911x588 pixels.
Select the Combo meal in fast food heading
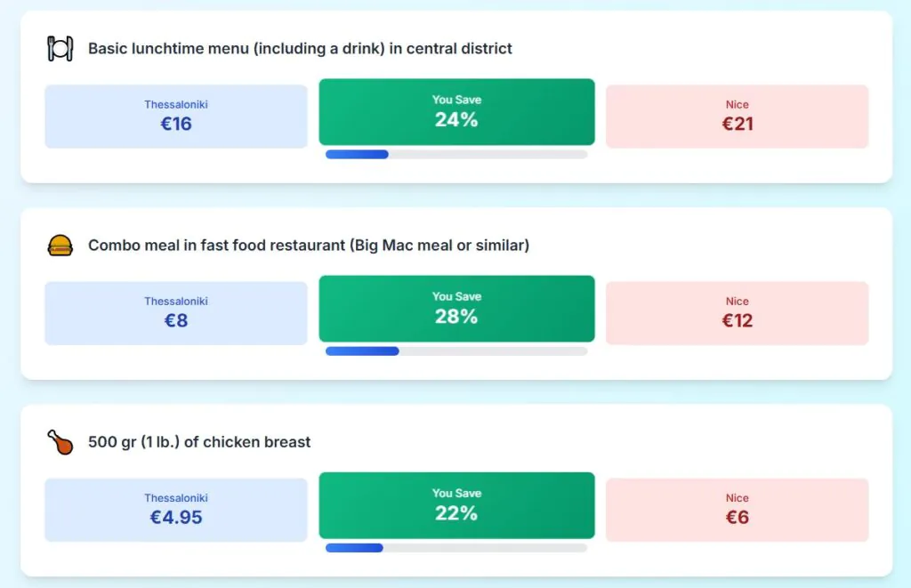click(308, 246)
